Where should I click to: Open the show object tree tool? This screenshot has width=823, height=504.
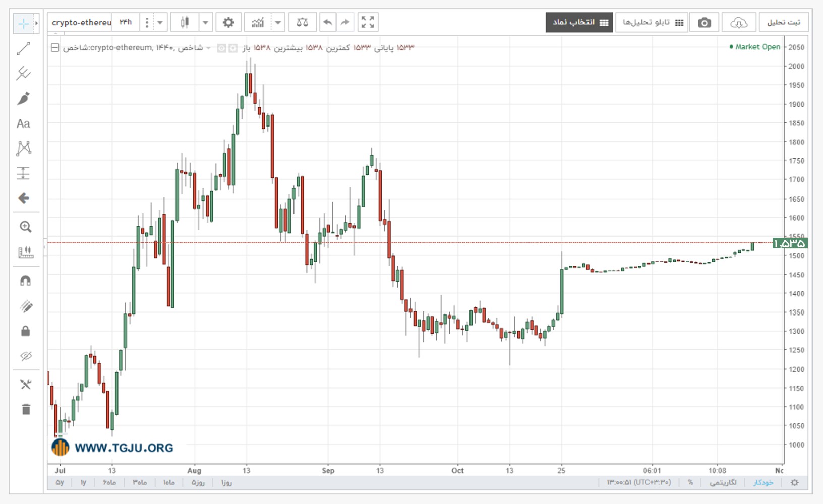[x=25, y=384]
